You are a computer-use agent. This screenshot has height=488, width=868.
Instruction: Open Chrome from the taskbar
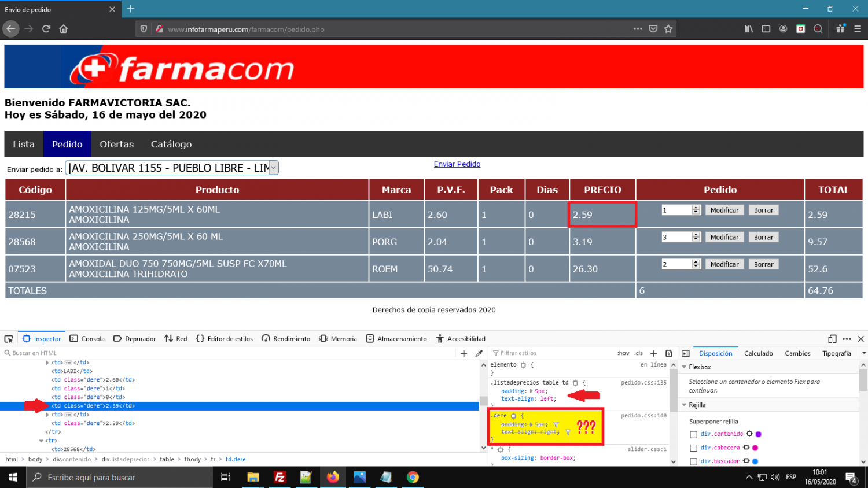pos(413,477)
